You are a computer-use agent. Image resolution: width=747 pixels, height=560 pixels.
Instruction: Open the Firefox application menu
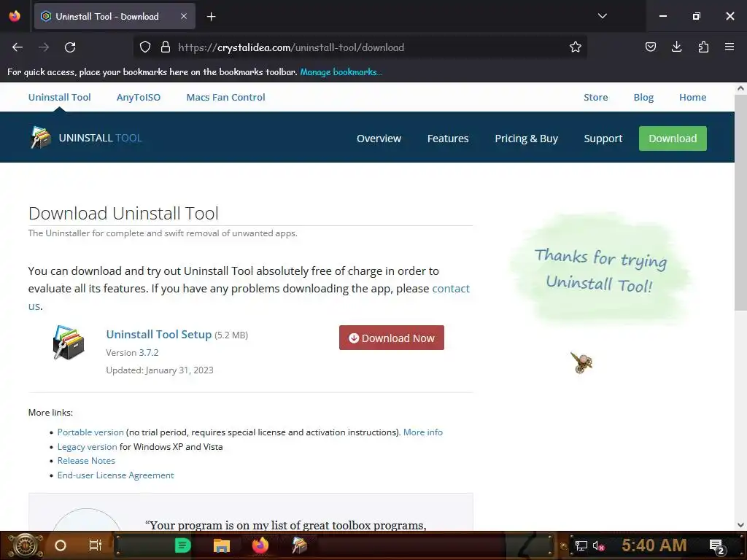[x=729, y=47]
